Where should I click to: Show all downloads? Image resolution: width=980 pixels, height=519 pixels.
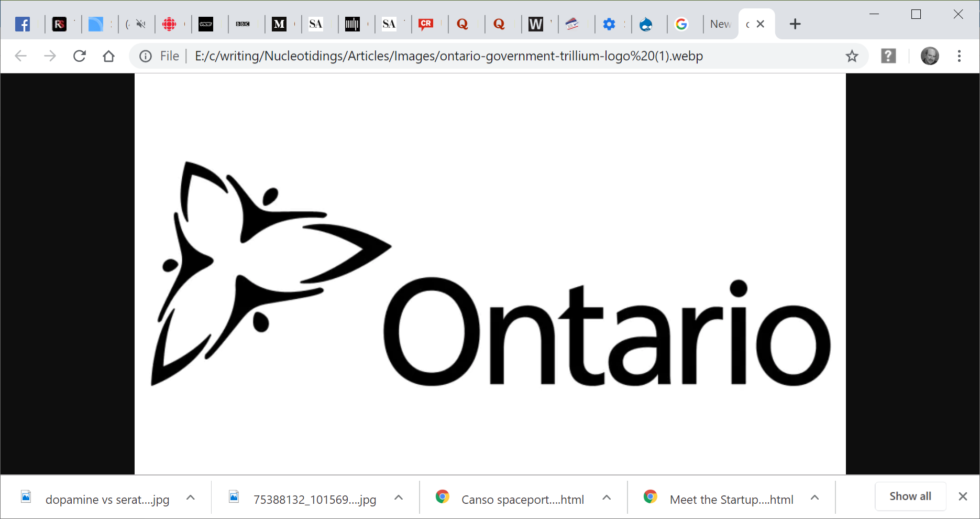pos(910,496)
